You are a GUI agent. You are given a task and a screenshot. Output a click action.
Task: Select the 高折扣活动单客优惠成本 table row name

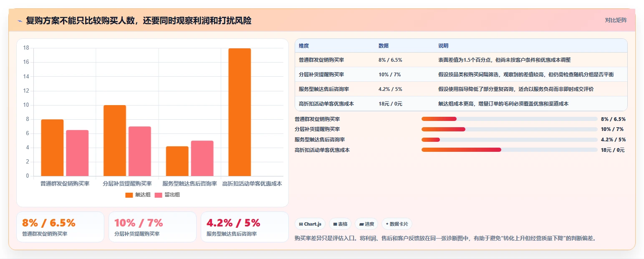click(x=326, y=103)
